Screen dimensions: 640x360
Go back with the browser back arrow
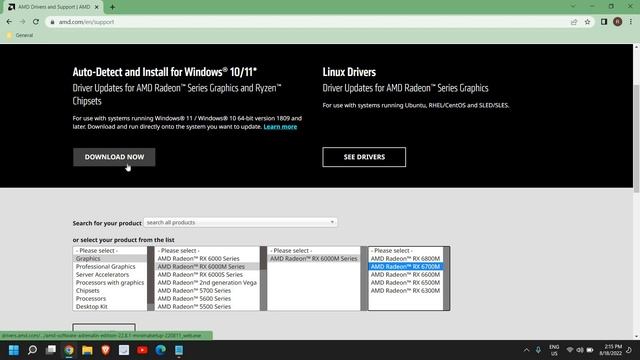coord(9,22)
